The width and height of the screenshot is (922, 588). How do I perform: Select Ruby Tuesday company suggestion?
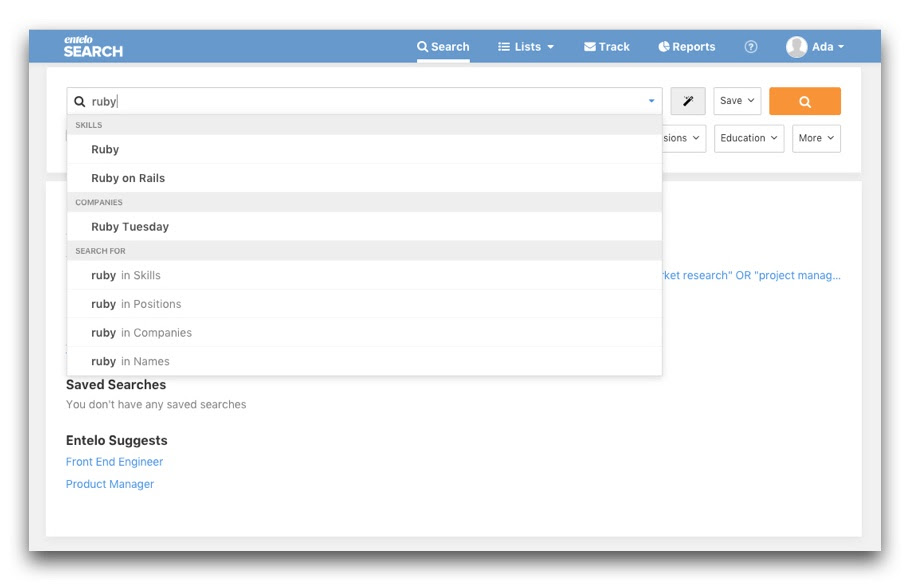click(130, 227)
